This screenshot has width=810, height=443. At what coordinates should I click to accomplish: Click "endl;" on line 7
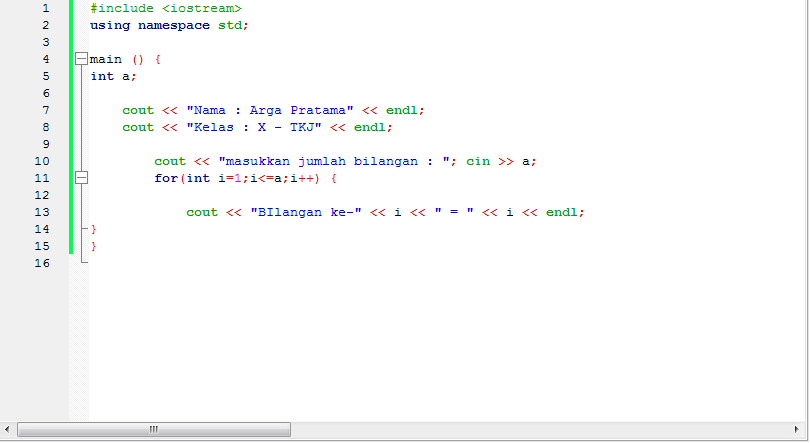click(x=405, y=110)
